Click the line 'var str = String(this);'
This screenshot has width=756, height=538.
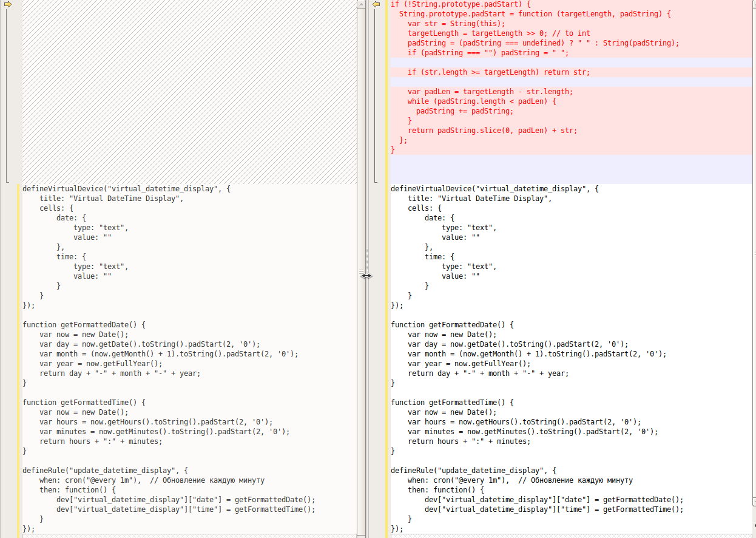coord(456,24)
